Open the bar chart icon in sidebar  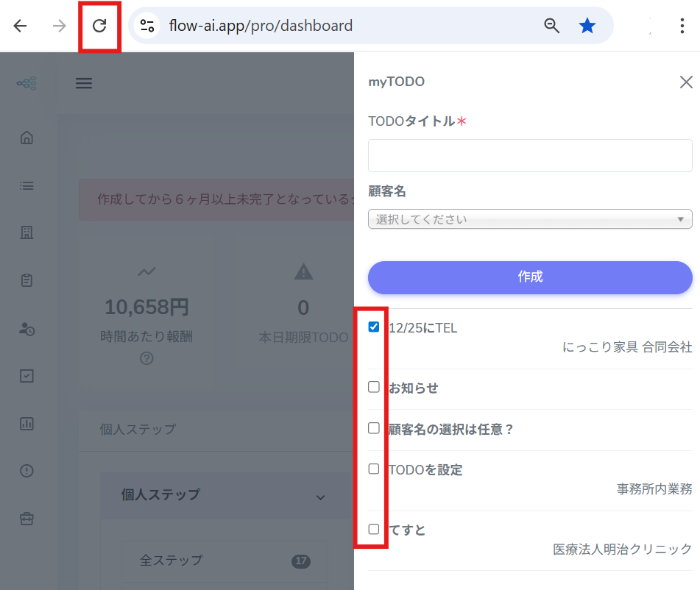click(27, 424)
